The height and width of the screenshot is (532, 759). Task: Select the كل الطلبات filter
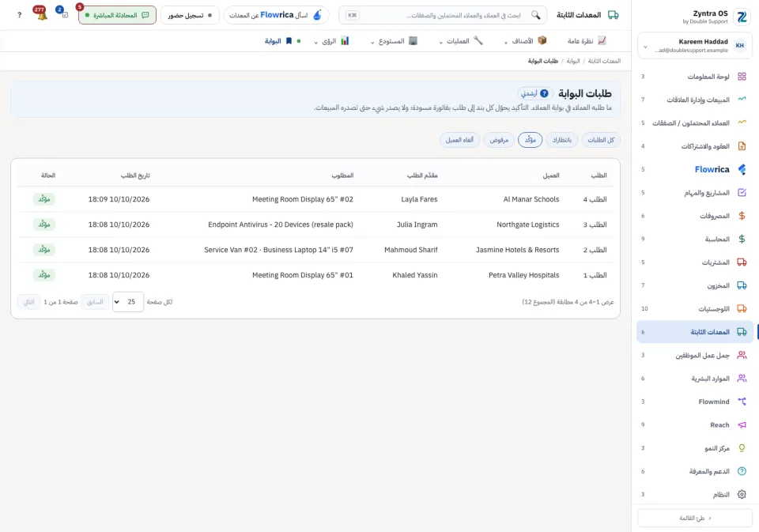pyautogui.click(x=601, y=140)
